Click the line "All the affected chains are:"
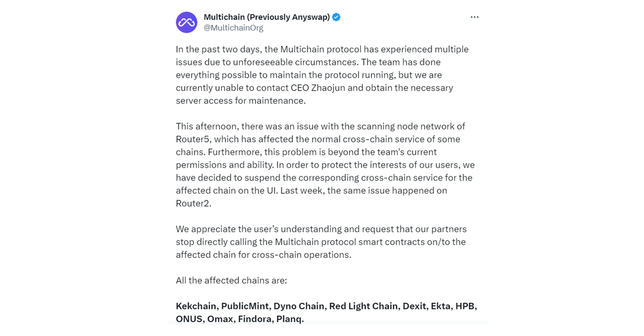This screenshot has width=644, height=336. pos(231,280)
